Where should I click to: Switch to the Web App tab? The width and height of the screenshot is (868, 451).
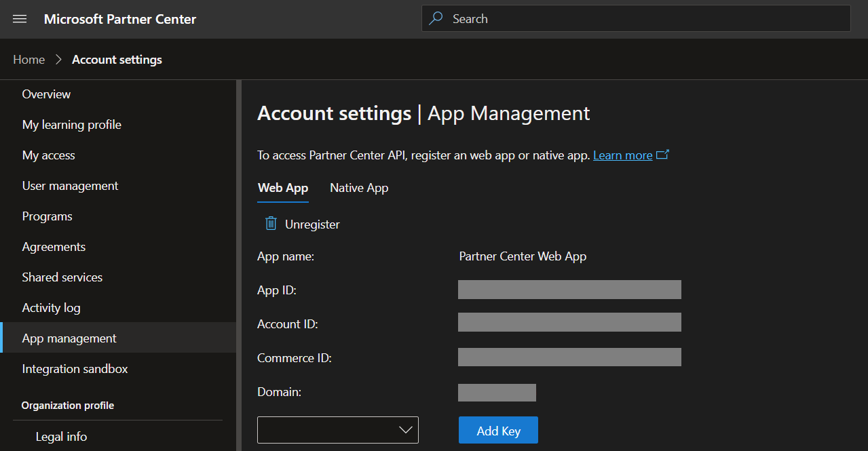click(x=283, y=188)
